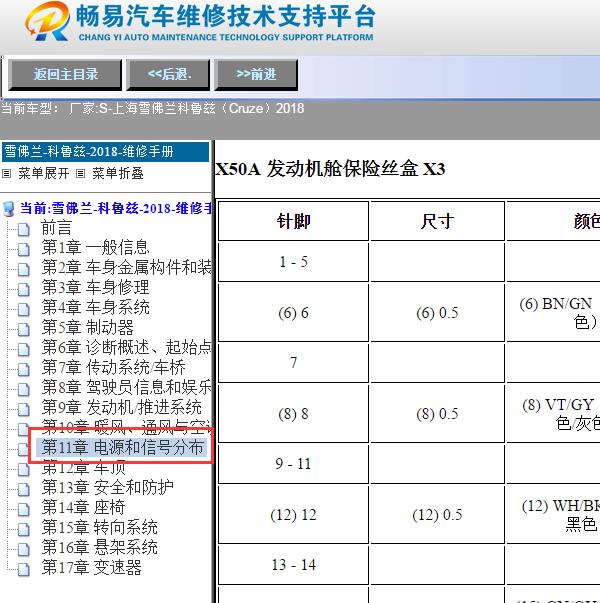Click the page icon next to 第17章

click(x=24, y=569)
